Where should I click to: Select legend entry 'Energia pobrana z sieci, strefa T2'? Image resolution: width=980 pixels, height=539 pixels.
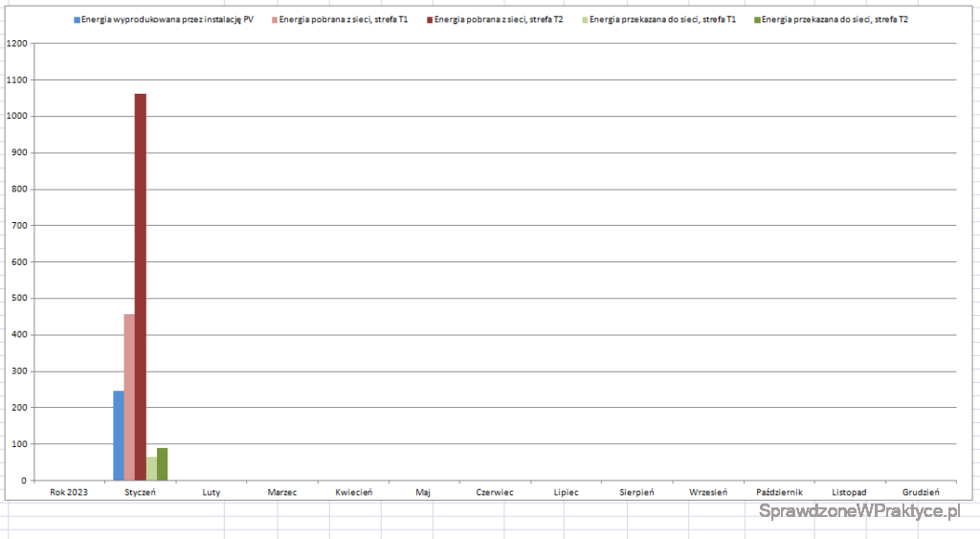tap(499, 19)
